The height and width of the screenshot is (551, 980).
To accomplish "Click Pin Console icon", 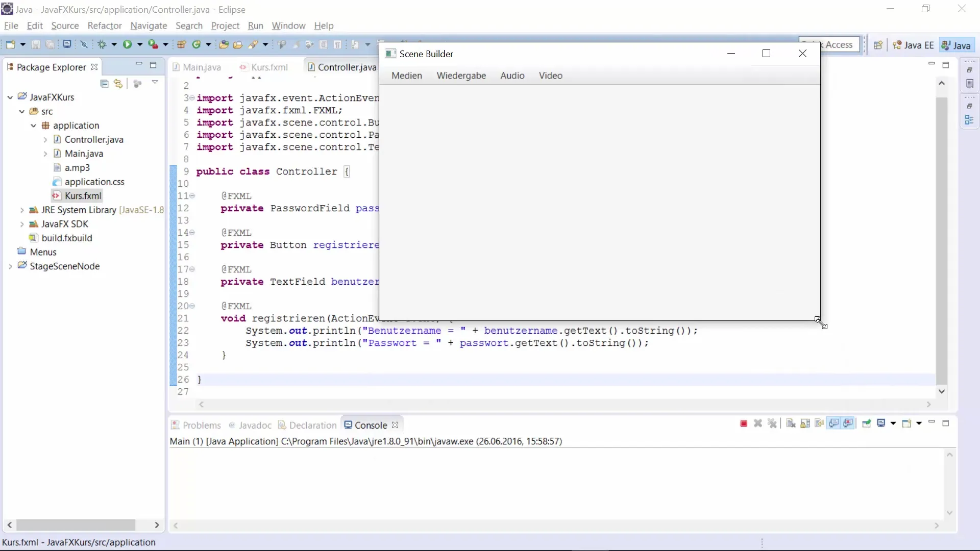I will click(x=866, y=423).
